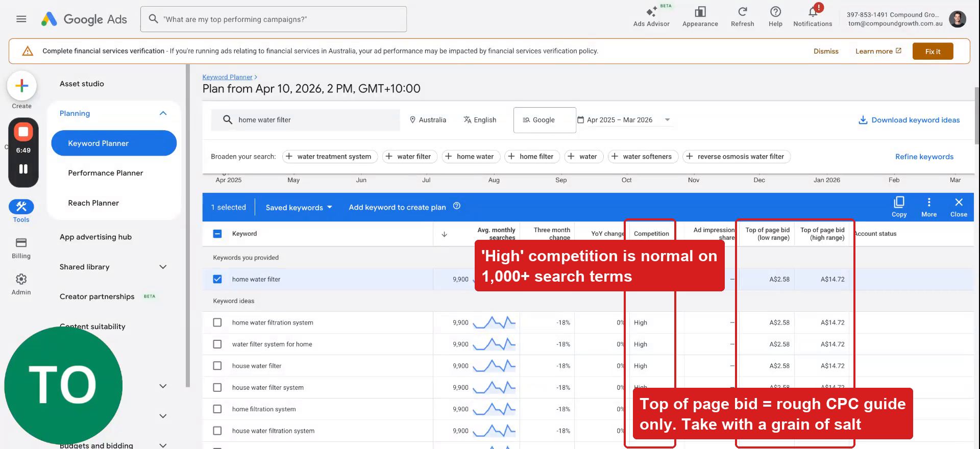Viewport: 980px width, 449px height.
Task: Check 'house water filter' keyword row
Action: 217,366
